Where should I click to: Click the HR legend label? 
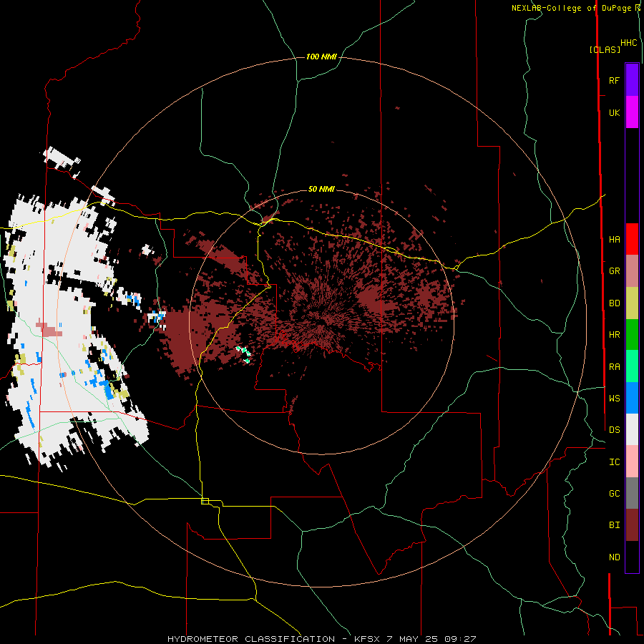(614, 335)
